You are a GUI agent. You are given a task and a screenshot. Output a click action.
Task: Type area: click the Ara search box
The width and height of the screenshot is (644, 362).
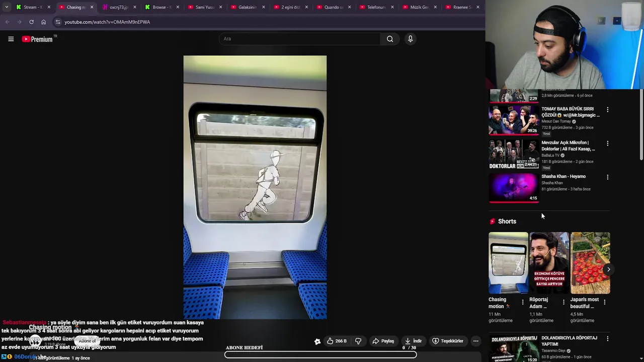tap(299, 39)
